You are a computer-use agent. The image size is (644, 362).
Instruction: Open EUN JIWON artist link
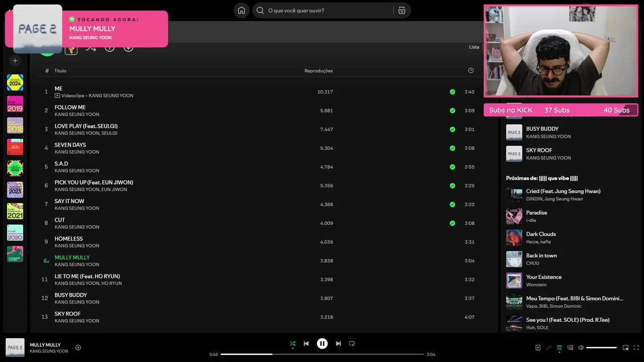click(114, 190)
